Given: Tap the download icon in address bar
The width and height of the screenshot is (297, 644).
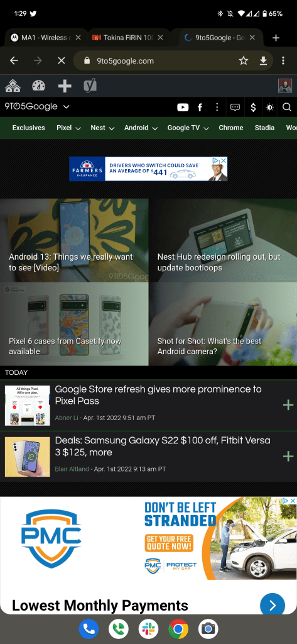Looking at the screenshot, I should tap(263, 61).
